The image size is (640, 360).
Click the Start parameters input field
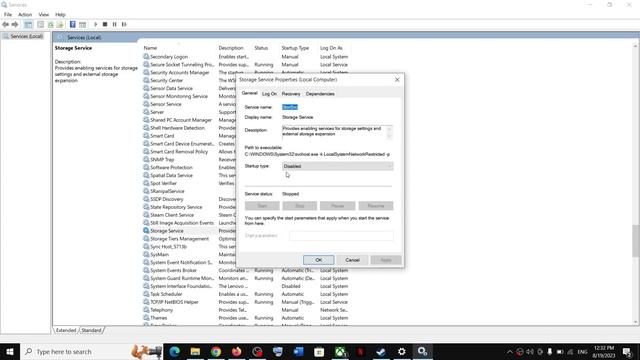[x=342, y=236]
